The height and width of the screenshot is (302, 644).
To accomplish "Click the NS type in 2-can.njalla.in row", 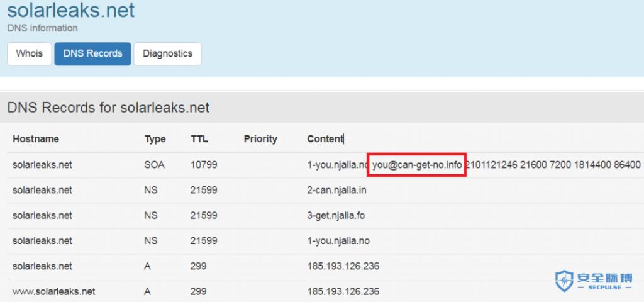I will tap(151, 190).
